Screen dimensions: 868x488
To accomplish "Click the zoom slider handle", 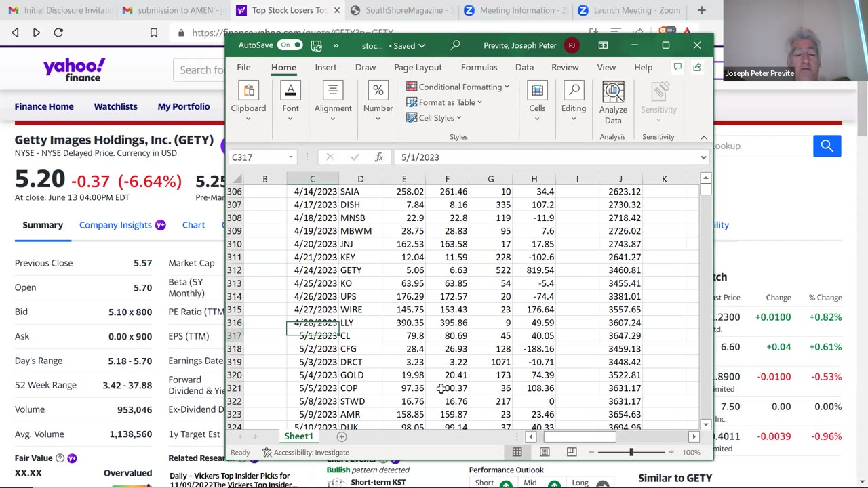I will (x=631, y=452).
